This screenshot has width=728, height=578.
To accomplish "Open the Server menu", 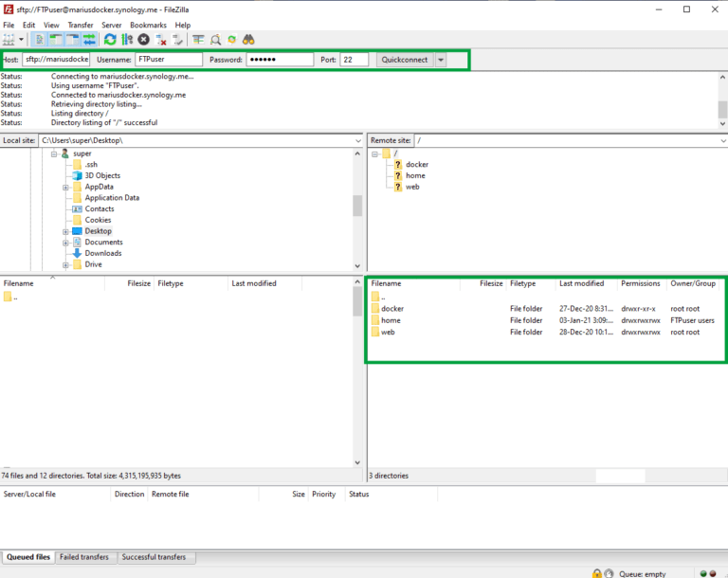I will click(x=112, y=25).
